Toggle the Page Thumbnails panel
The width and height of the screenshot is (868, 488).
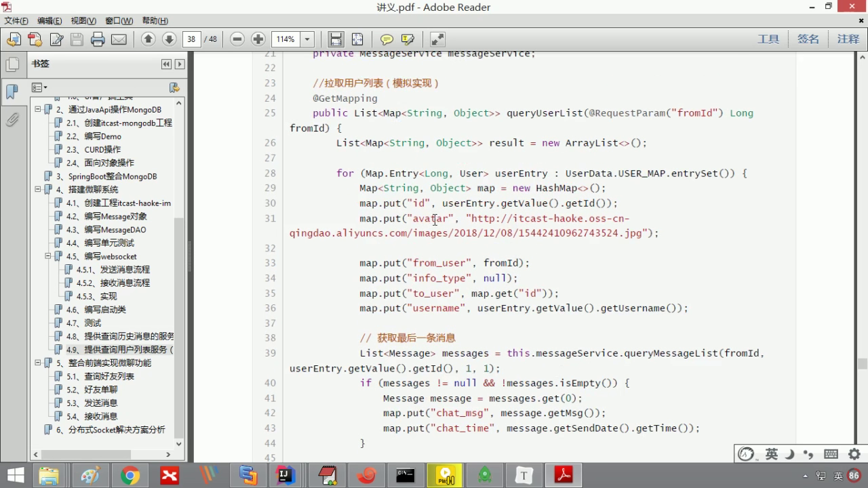(x=12, y=65)
